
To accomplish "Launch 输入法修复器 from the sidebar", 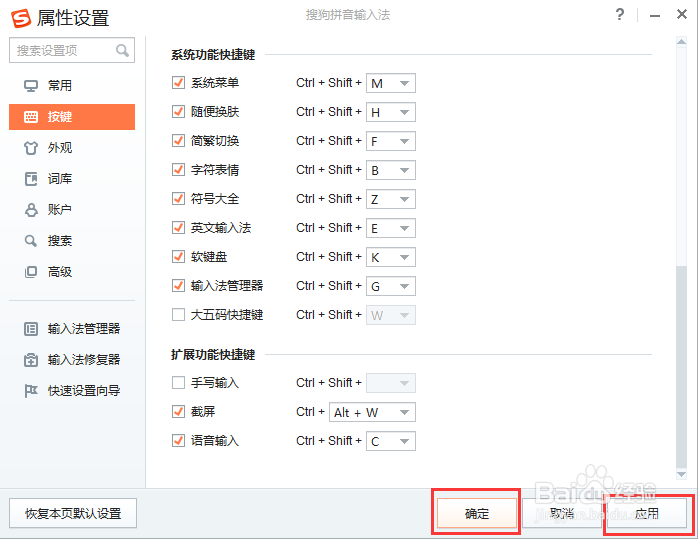I will pyautogui.click(x=72, y=360).
